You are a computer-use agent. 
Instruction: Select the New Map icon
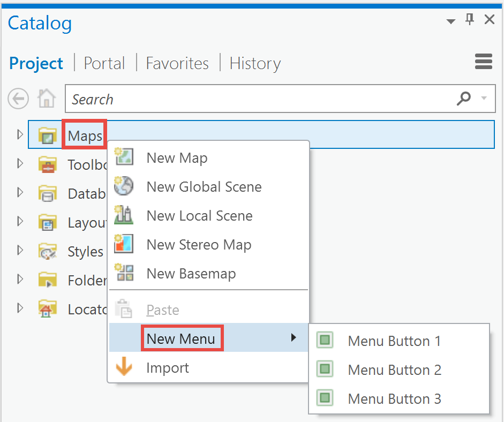click(x=124, y=157)
